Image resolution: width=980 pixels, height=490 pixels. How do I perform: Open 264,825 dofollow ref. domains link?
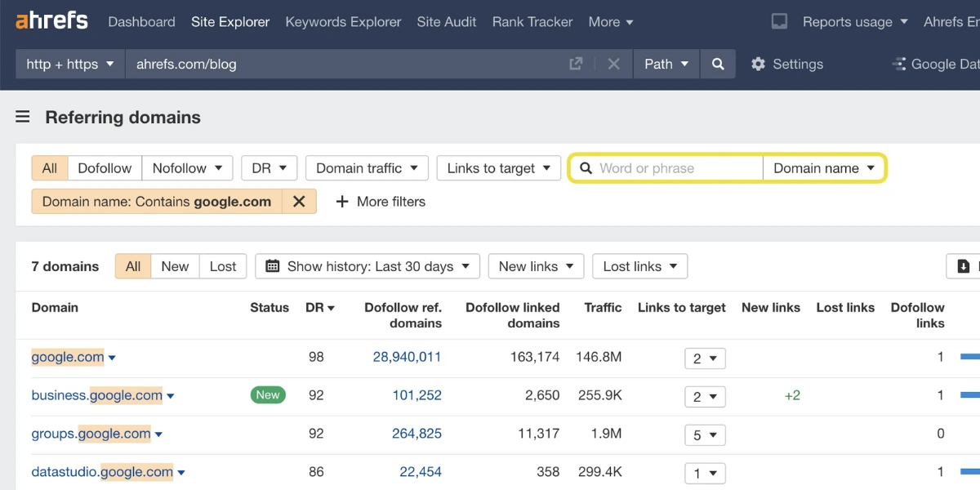416,434
